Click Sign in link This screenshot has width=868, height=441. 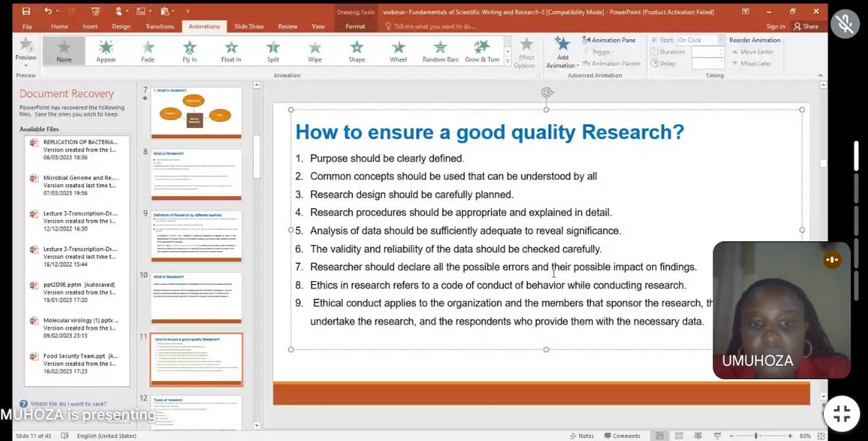click(x=775, y=27)
